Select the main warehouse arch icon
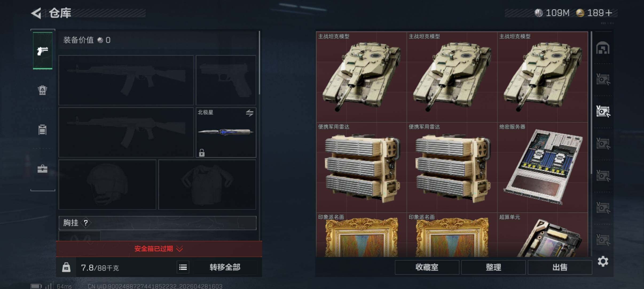 tap(603, 48)
